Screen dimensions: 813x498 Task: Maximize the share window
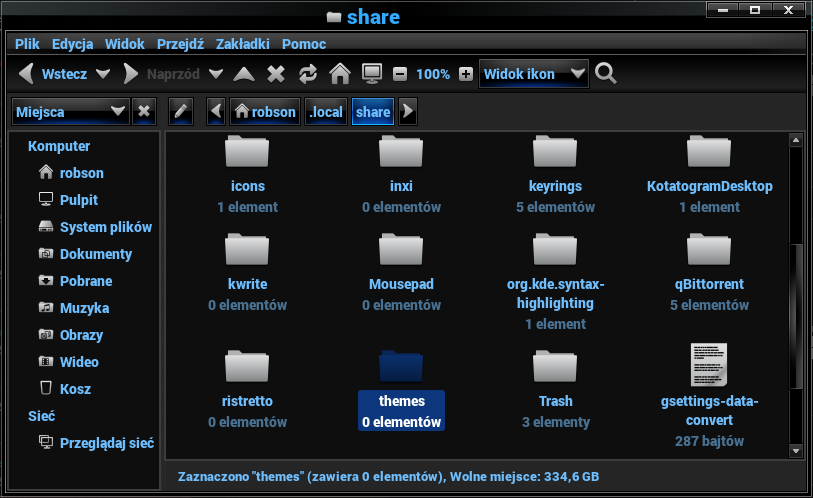755,9
